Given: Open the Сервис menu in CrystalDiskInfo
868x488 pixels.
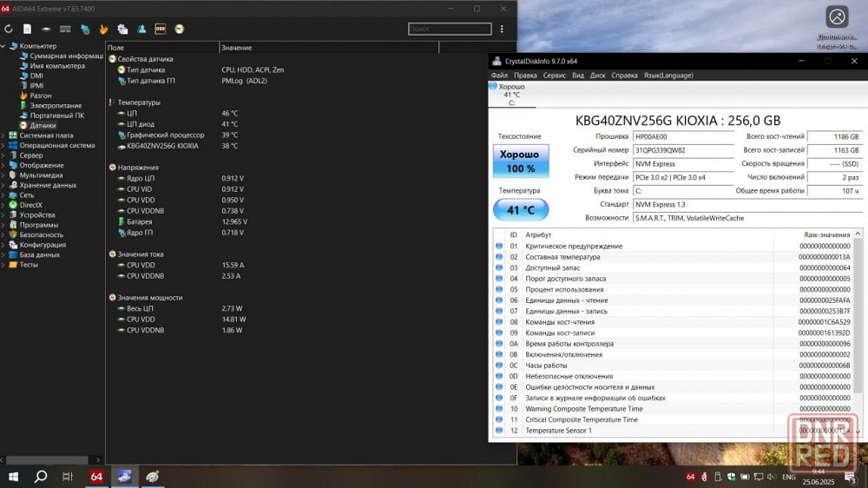Looking at the screenshot, I should click(x=554, y=76).
